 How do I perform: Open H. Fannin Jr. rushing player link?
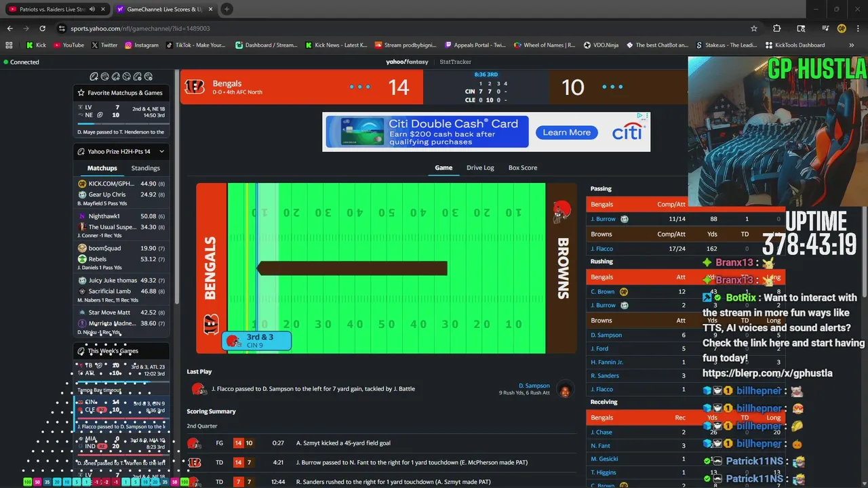click(x=607, y=362)
